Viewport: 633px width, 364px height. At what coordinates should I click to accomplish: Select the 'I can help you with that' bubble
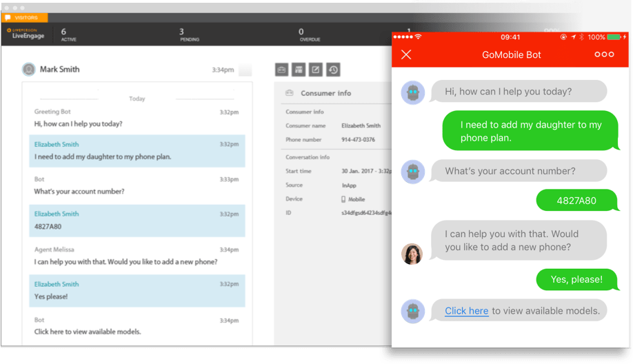click(519, 241)
